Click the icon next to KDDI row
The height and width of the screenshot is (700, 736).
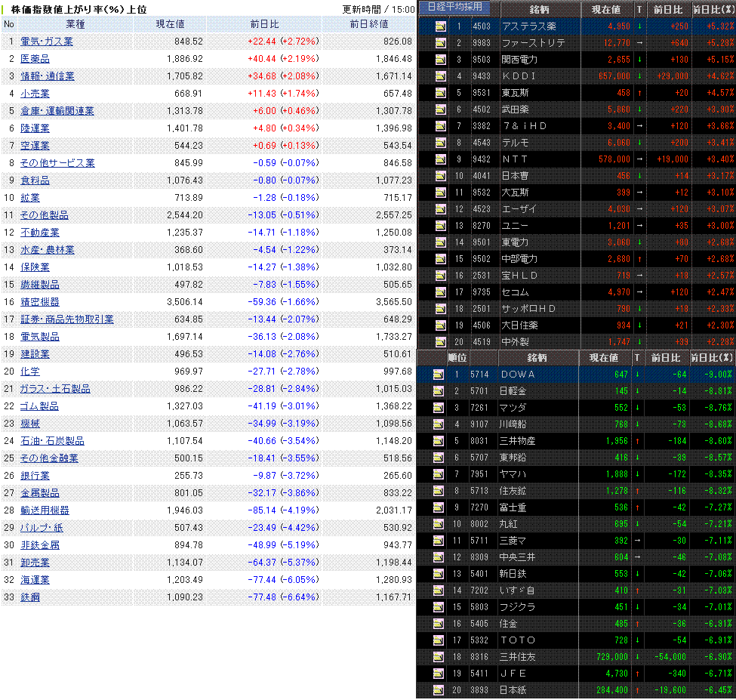[x=440, y=76]
